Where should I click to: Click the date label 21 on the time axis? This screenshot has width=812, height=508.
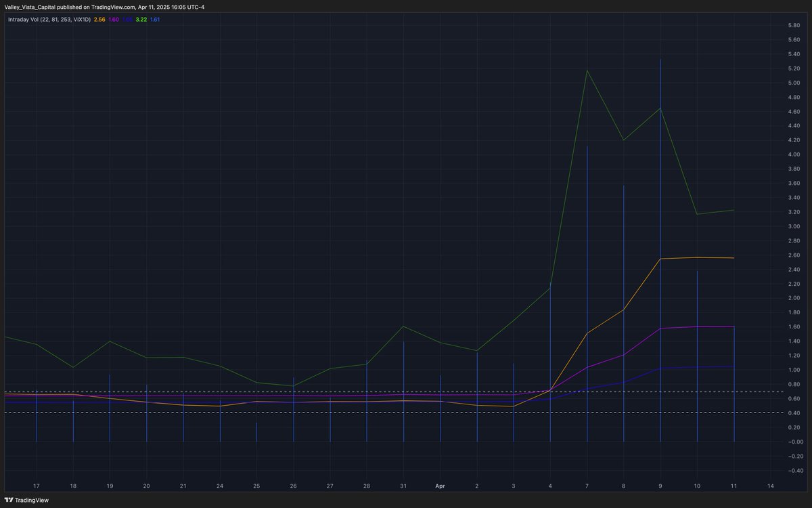click(183, 486)
